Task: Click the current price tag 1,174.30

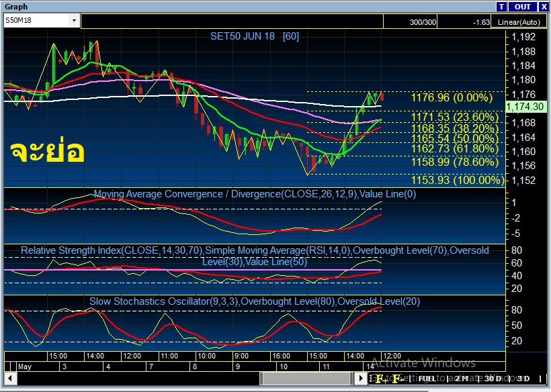Action: coord(525,107)
